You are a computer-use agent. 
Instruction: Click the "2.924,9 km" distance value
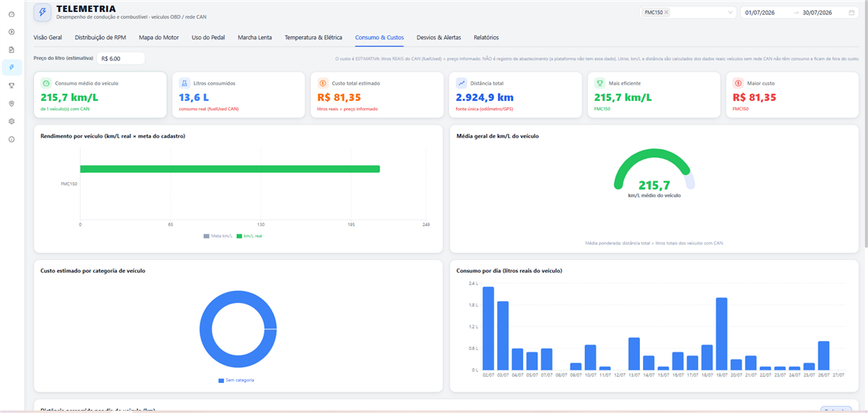point(485,97)
